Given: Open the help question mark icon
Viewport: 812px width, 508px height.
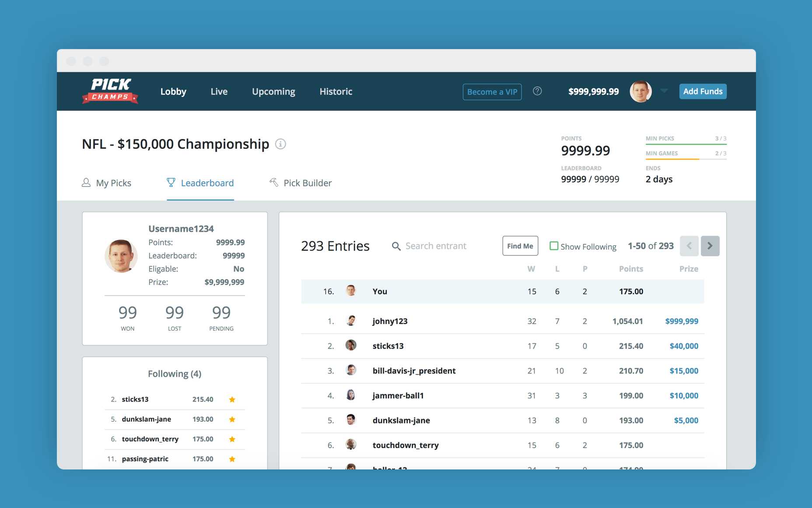Looking at the screenshot, I should click(537, 91).
